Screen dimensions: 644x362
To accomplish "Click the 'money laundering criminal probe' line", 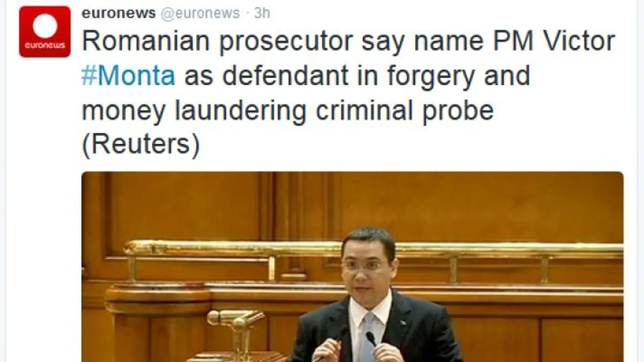I will [287, 111].
